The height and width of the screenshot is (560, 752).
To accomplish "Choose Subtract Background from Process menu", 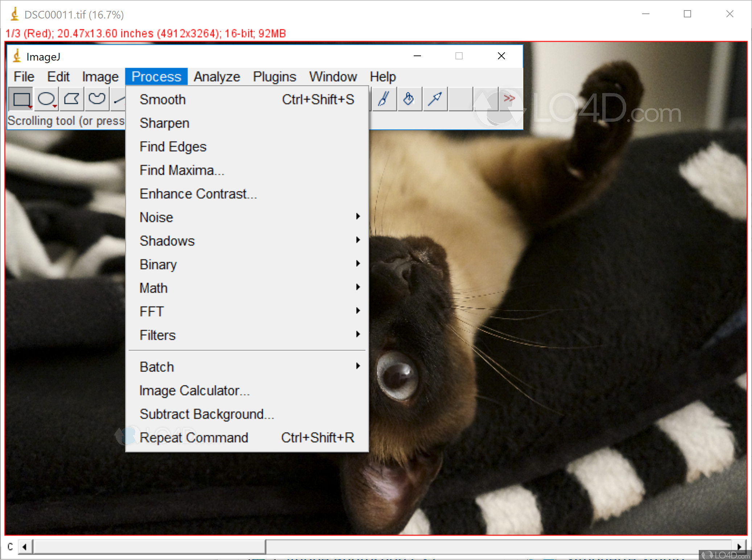I will pos(207,414).
